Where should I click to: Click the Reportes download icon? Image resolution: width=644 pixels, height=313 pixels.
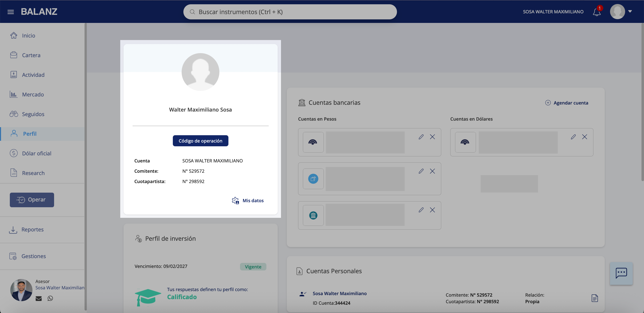tap(13, 230)
